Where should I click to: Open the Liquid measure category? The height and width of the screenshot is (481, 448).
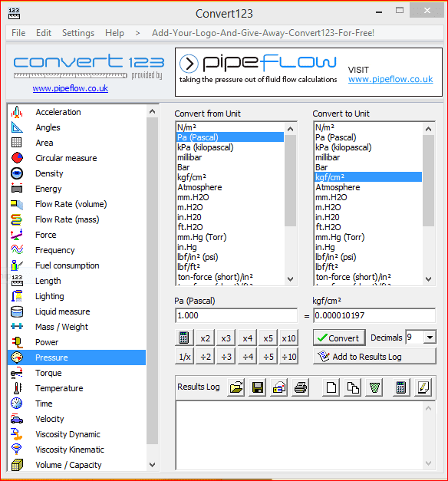coord(77,311)
